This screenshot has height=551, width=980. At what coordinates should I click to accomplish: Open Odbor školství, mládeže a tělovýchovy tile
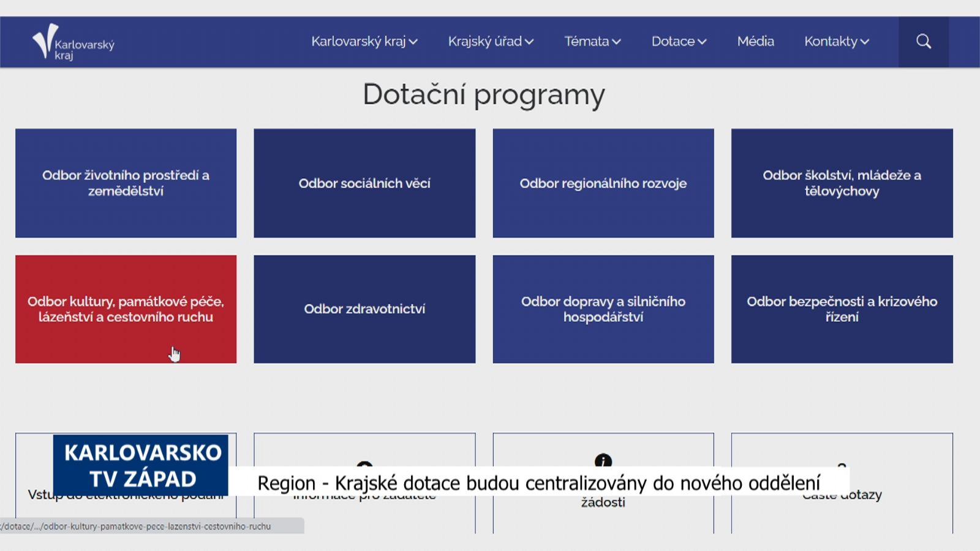[x=842, y=183]
